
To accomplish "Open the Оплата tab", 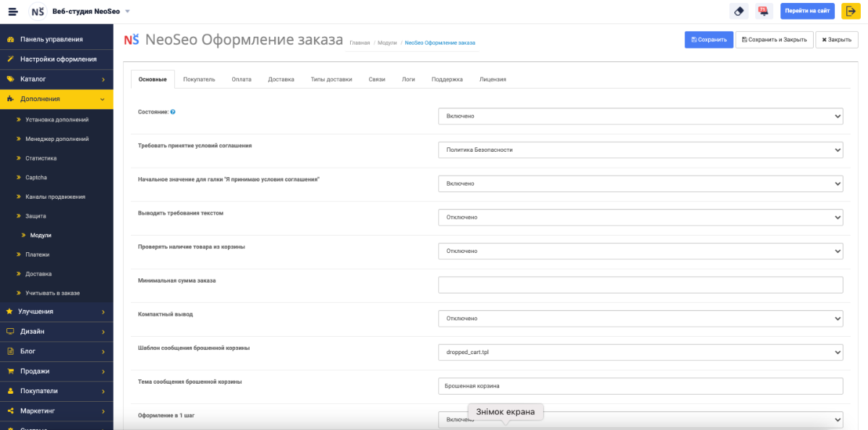I will tap(242, 79).
